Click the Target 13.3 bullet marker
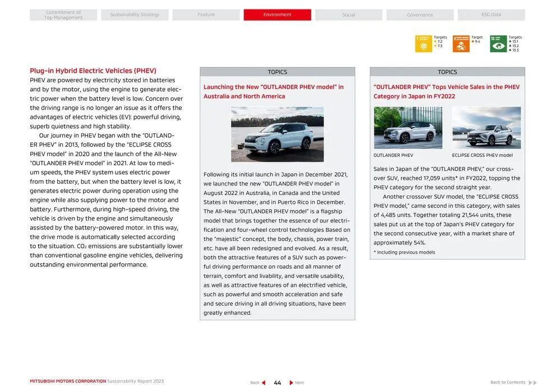Image resolution: width=555 pixels, height=392 pixels. point(510,49)
